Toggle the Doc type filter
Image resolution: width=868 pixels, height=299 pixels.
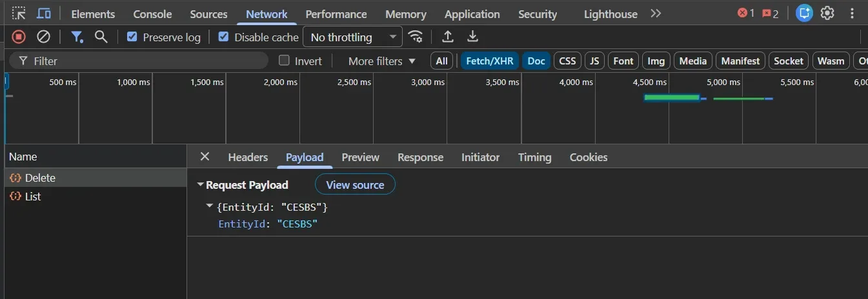point(536,61)
